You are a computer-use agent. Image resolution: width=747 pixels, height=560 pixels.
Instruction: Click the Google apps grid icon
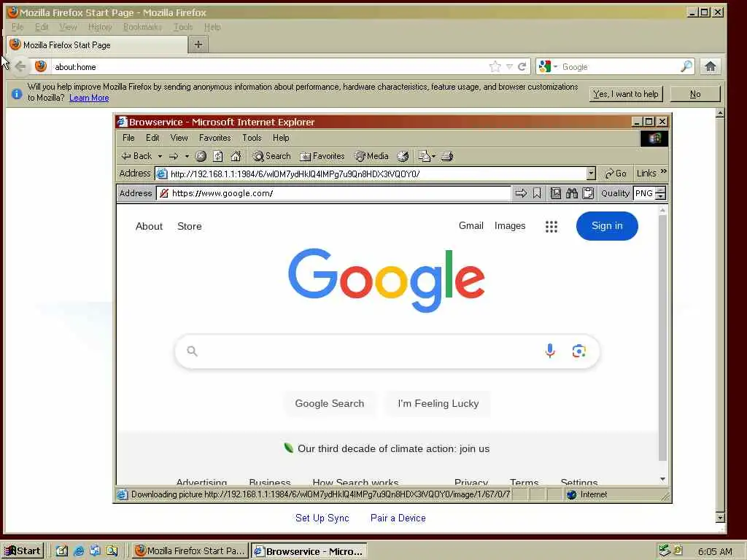click(551, 227)
